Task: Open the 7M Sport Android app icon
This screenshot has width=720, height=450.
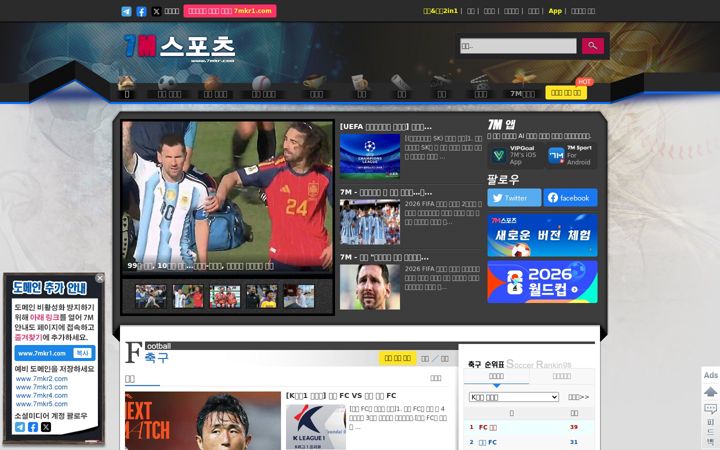Action: [557, 156]
